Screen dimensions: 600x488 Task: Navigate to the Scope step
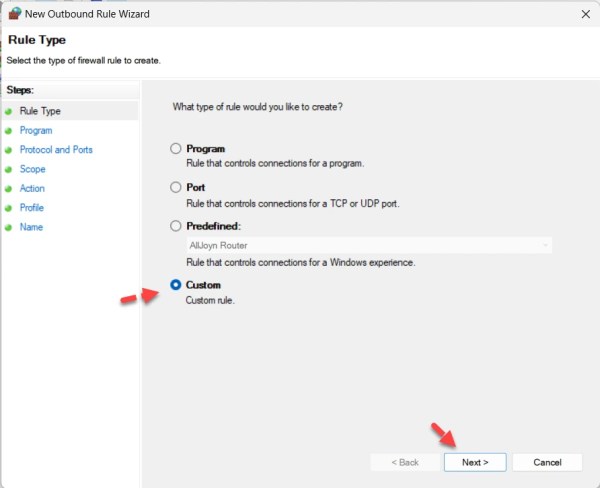[x=33, y=169]
